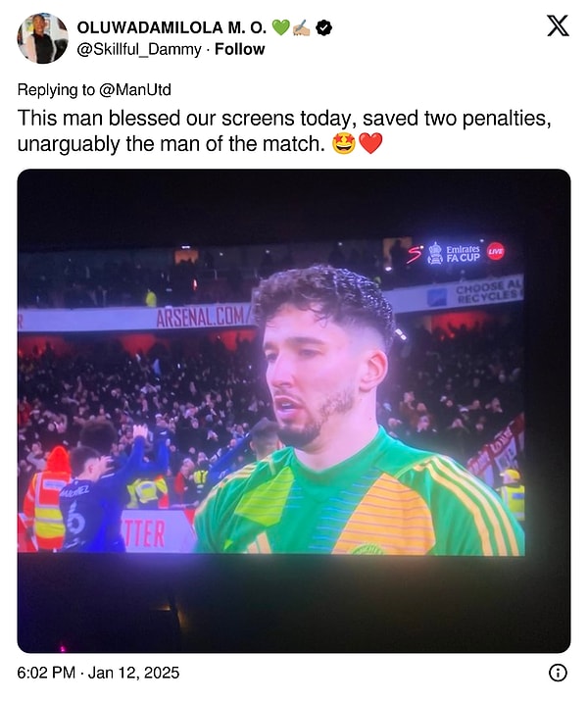The width and height of the screenshot is (588, 702).
Task: Open the @ManUtd mention link
Action: 134,90
